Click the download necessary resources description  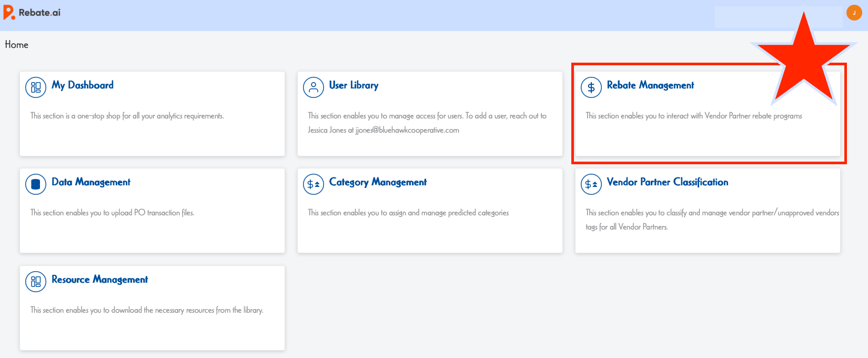coord(147,310)
